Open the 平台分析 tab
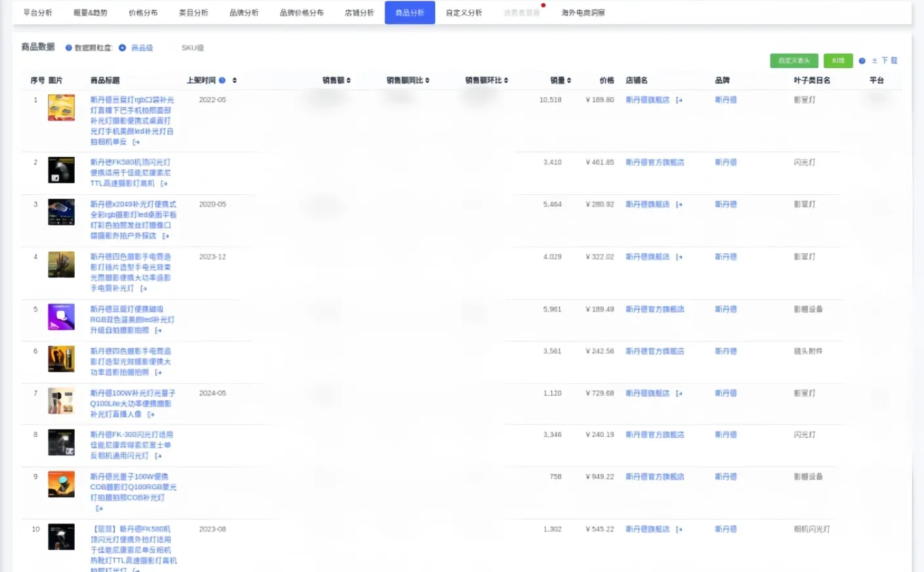The image size is (924, 572). (37, 12)
